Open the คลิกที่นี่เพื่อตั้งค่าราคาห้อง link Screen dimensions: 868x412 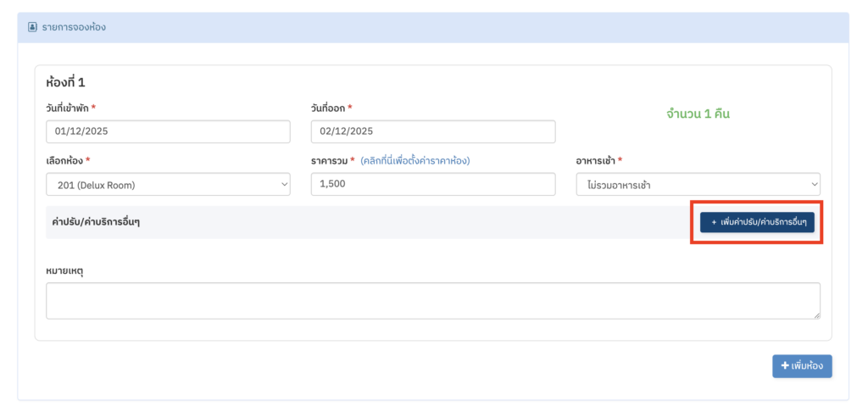[x=415, y=160]
